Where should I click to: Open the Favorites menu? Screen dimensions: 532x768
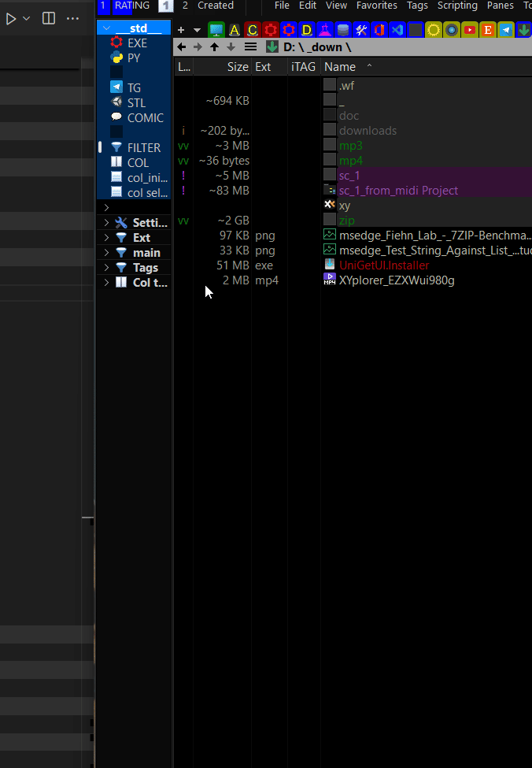click(x=376, y=6)
